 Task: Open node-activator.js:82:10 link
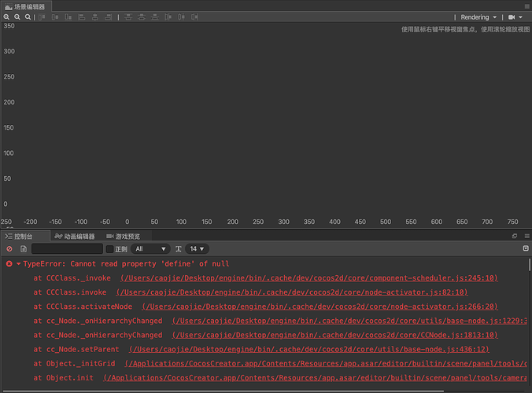[x=292, y=292]
